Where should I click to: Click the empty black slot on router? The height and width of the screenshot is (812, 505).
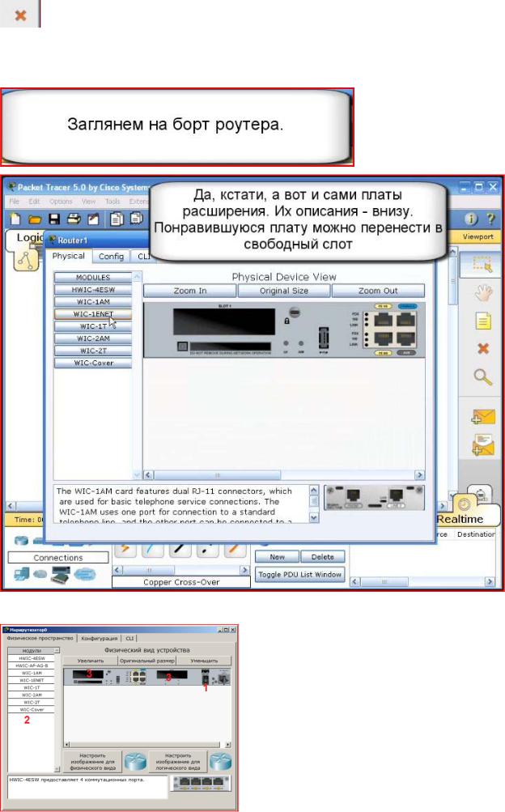coord(224,321)
